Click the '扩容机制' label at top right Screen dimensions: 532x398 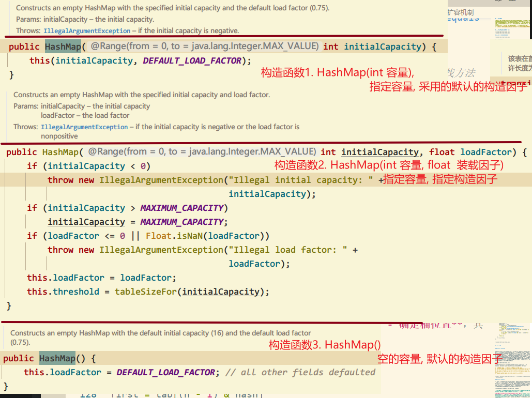(461, 12)
